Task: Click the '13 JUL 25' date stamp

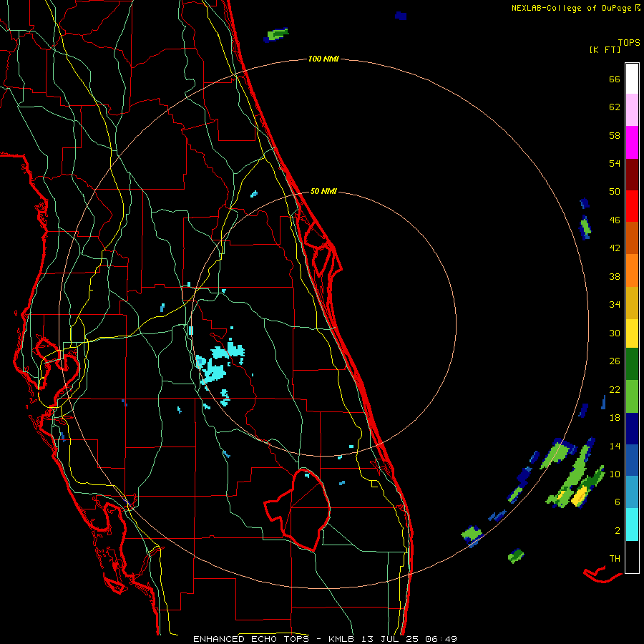Action: pos(390,639)
